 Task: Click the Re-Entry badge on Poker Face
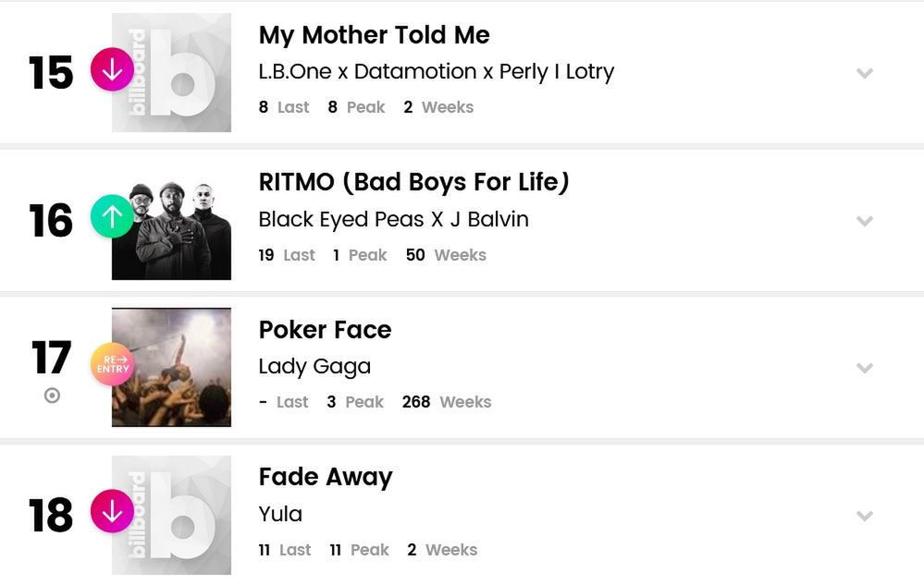112,363
